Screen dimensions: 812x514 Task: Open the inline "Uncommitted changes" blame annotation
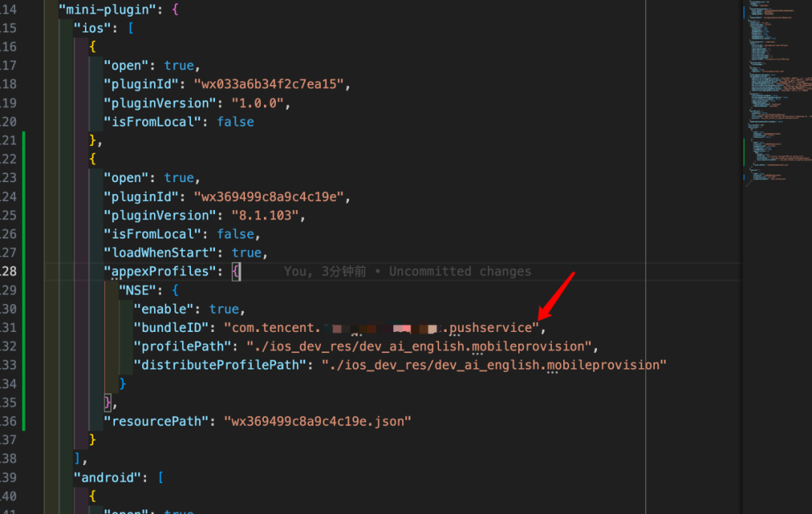[x=459, y=272]
